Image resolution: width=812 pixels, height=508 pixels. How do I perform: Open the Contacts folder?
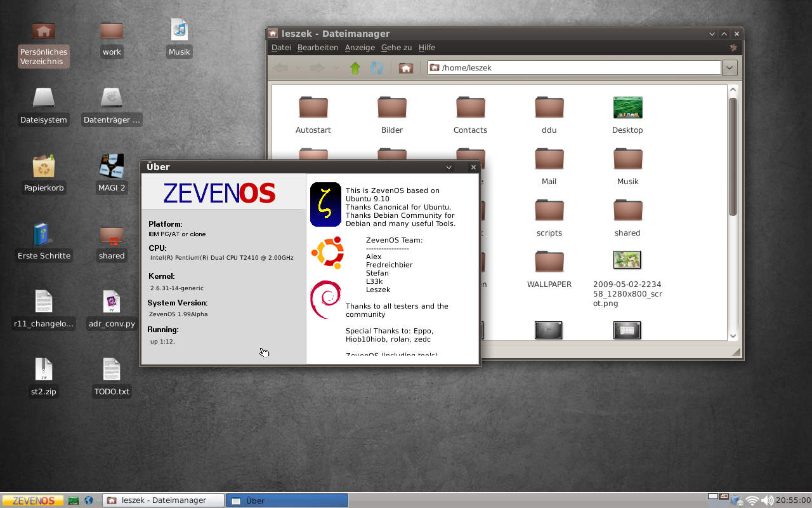pos(470,115)
